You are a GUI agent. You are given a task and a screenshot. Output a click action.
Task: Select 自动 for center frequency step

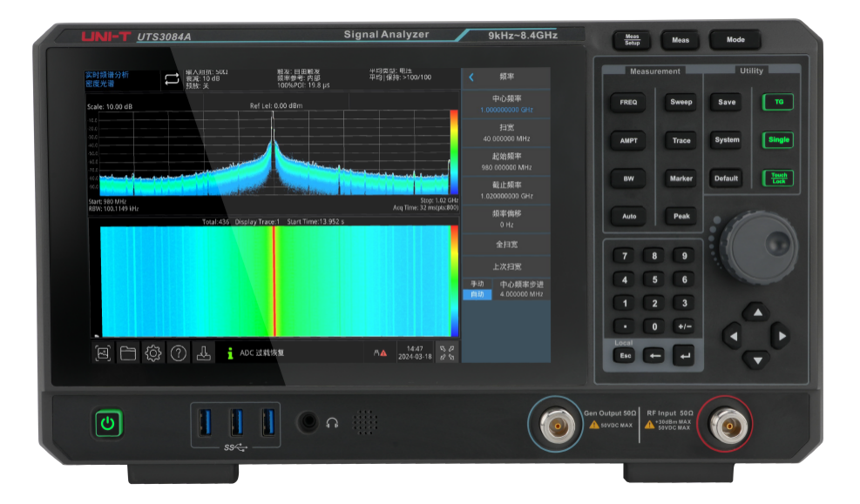[477, 295]
